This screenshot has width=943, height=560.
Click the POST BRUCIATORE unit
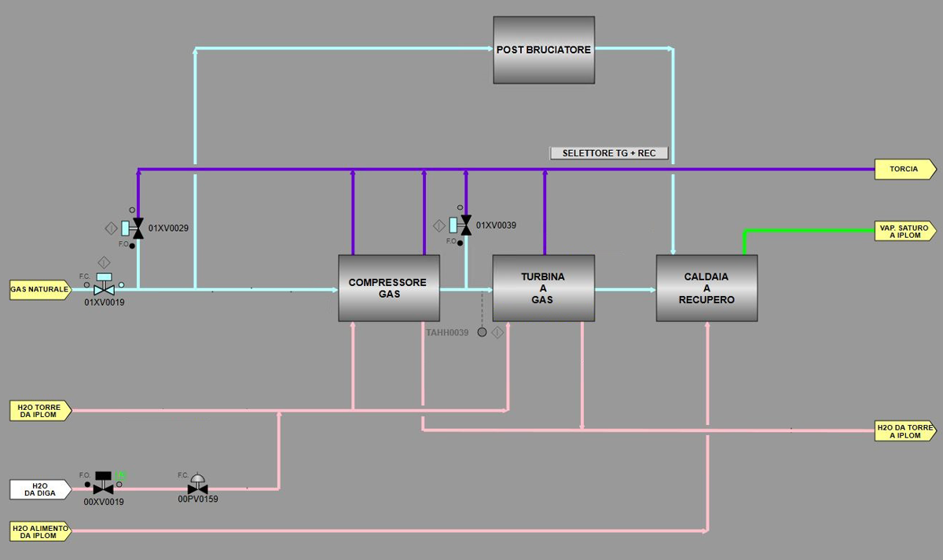tap(544, 49)
